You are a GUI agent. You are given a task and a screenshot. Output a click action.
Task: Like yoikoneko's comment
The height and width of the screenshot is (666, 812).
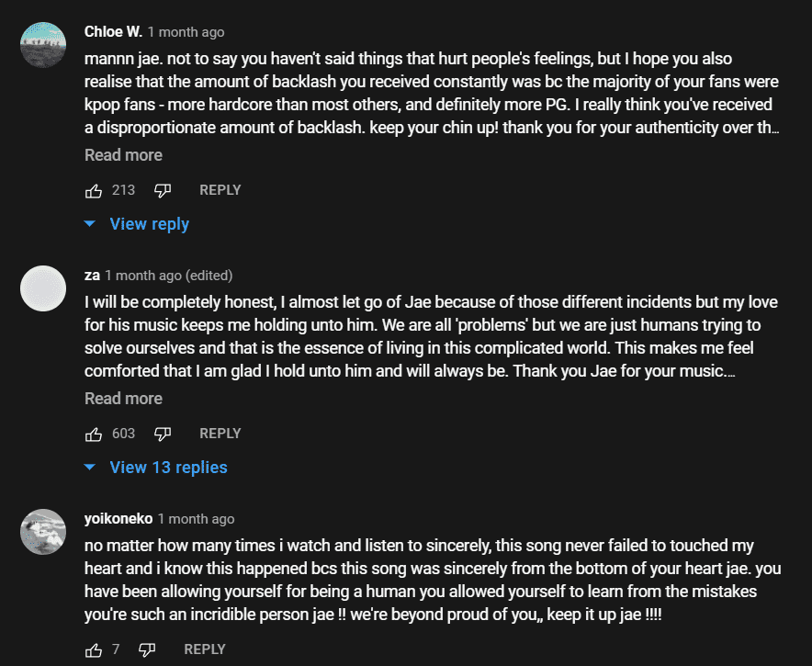[x=94, y=649]
